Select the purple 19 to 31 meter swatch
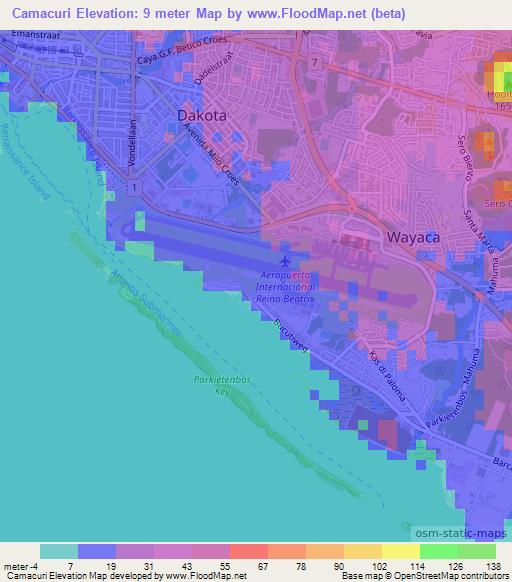Screen dimensions: 512x582 click(x=135, y=551)
